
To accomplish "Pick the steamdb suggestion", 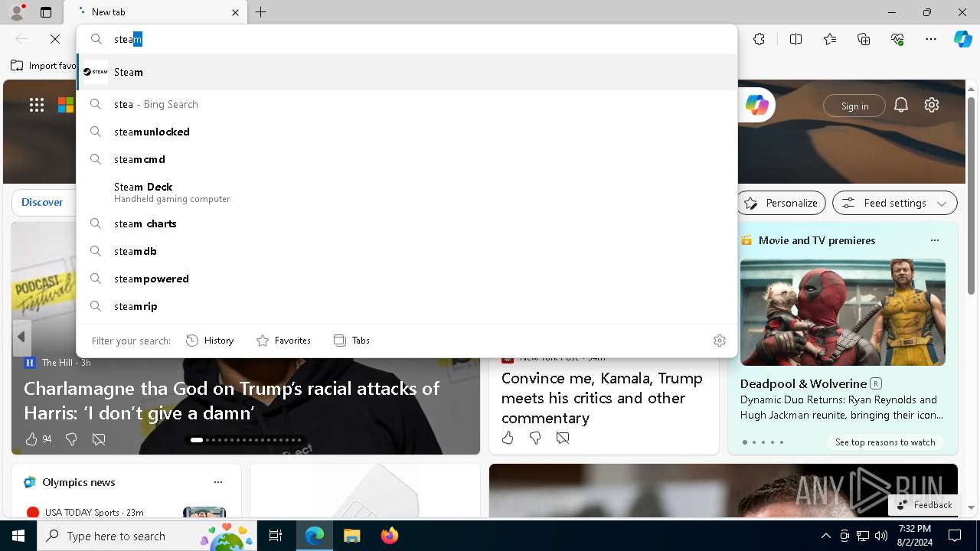I will click(407, 251).
